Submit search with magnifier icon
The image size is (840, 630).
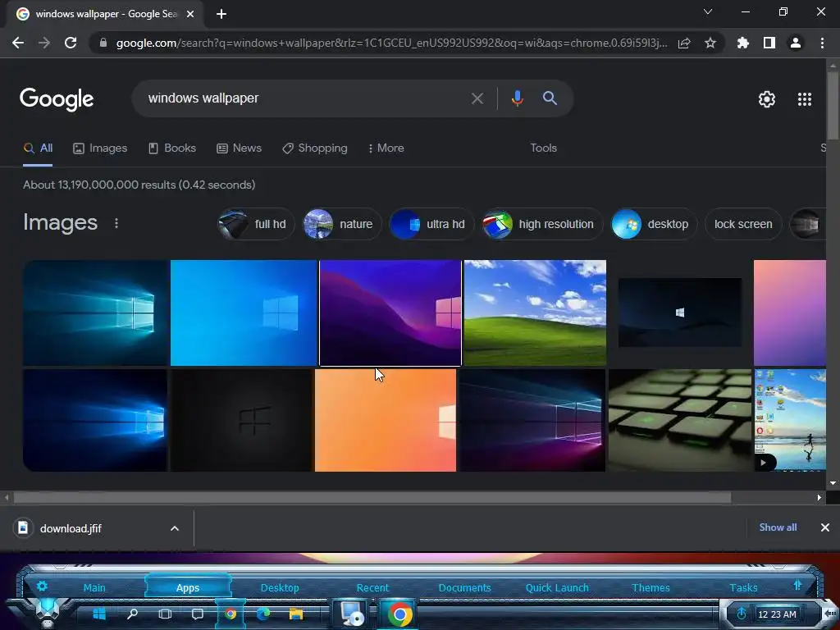pyautogui.click(x=550, y=98)
